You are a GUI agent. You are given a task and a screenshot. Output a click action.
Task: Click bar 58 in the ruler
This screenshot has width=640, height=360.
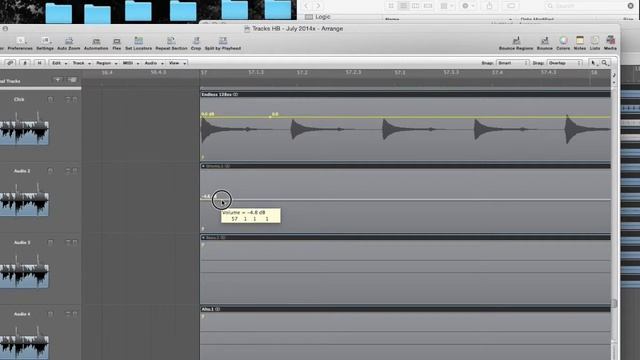pyautogui.click(x=594, y=73)
